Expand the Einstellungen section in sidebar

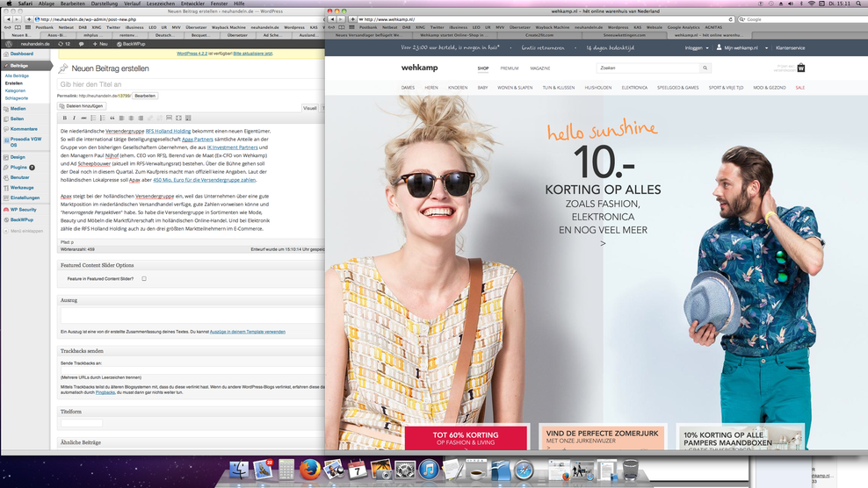pyautogui.click(x=25, y=197)
